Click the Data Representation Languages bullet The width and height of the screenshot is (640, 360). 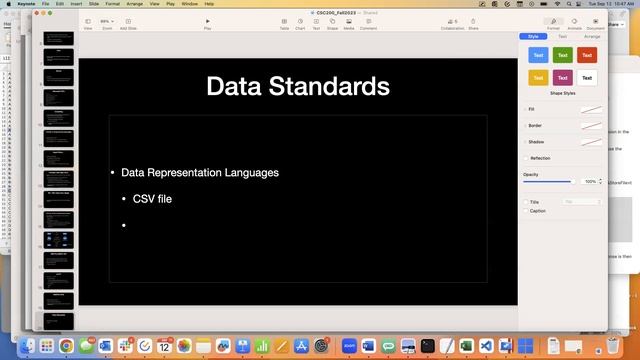pyautogui.click(x=200, y=173)
